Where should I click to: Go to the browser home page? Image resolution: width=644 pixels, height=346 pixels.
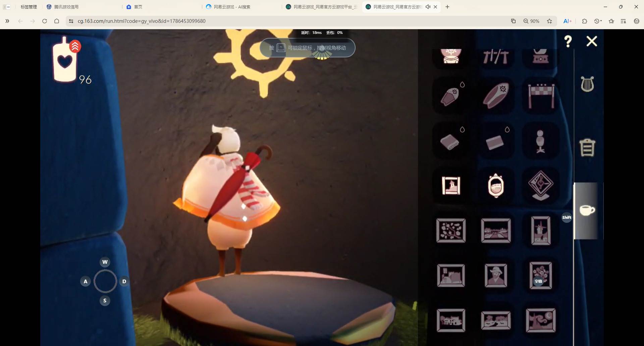57,21
